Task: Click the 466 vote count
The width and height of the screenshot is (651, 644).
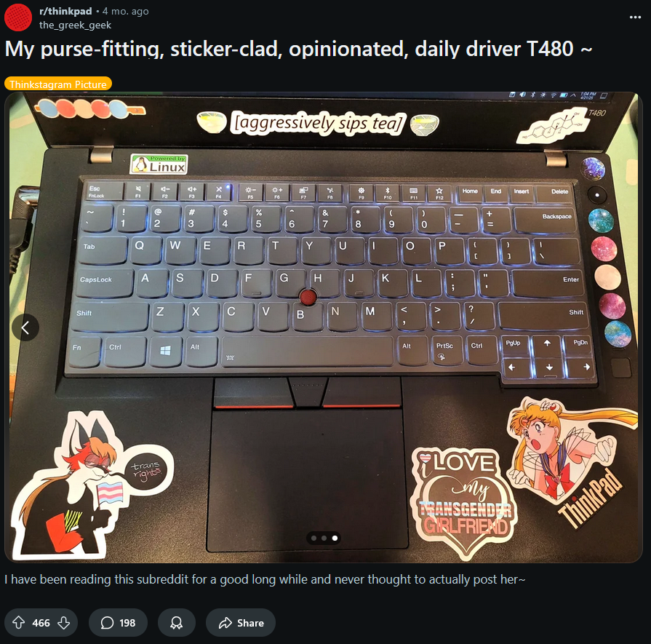Action: coord(41,623)
